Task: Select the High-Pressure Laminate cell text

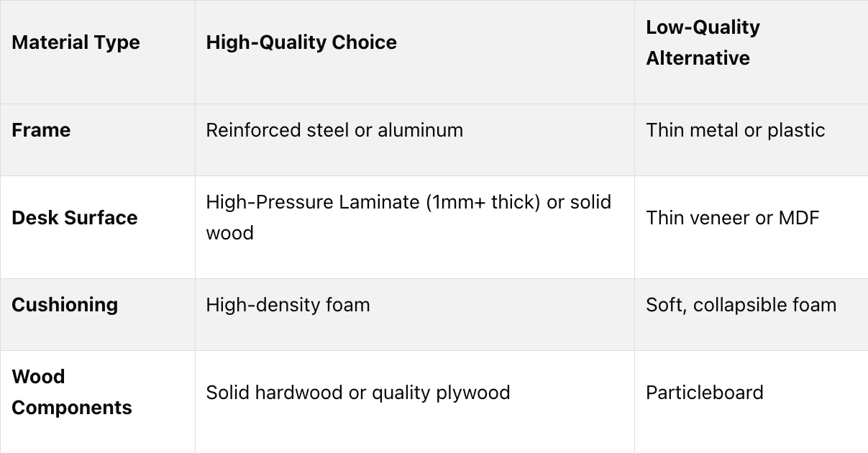Action: [x=408, y=217]
